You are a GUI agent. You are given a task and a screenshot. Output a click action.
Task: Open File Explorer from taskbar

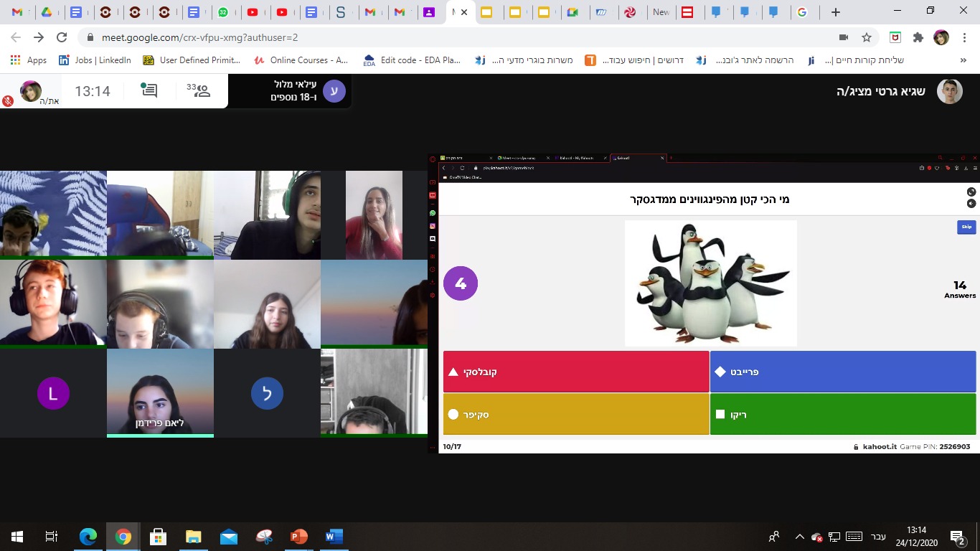click(x=193, y=536)
